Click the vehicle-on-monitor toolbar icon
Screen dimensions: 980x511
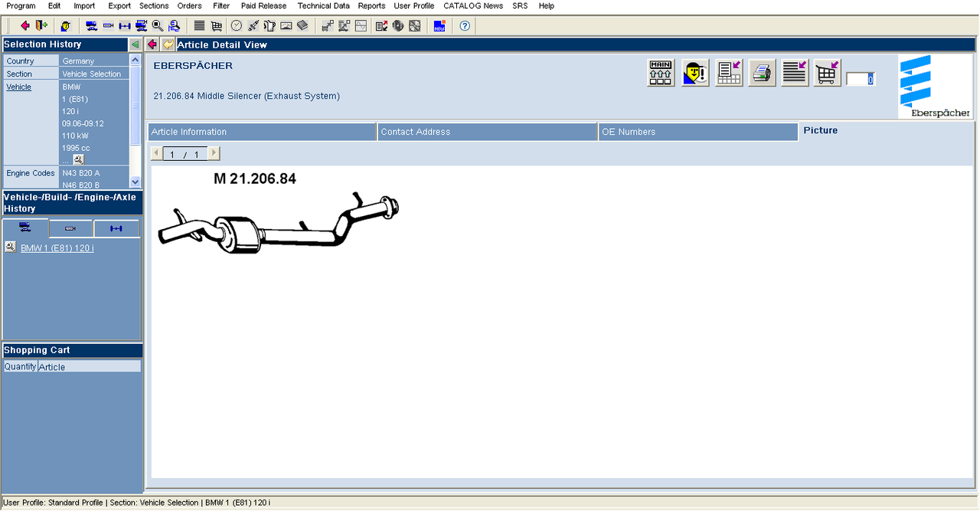click(x=141, y=25)
